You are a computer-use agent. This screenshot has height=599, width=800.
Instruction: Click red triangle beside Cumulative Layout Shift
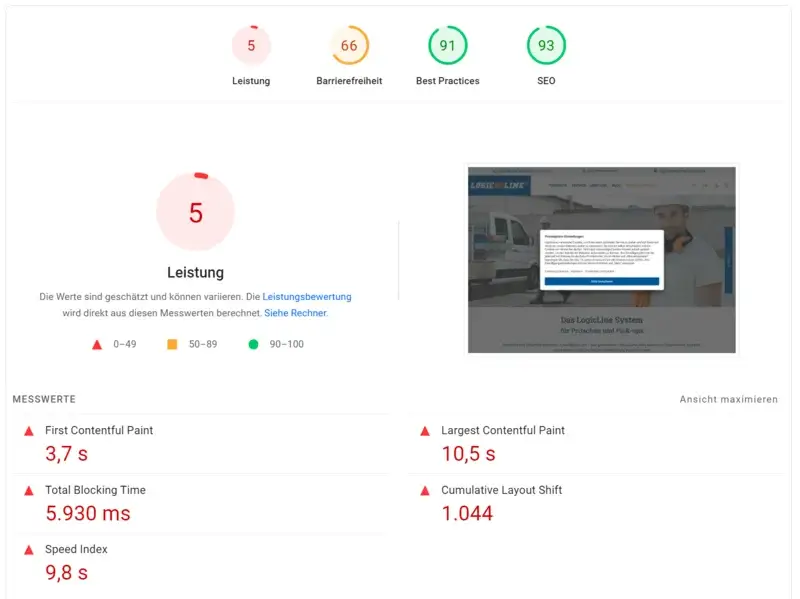pos(425,491)
